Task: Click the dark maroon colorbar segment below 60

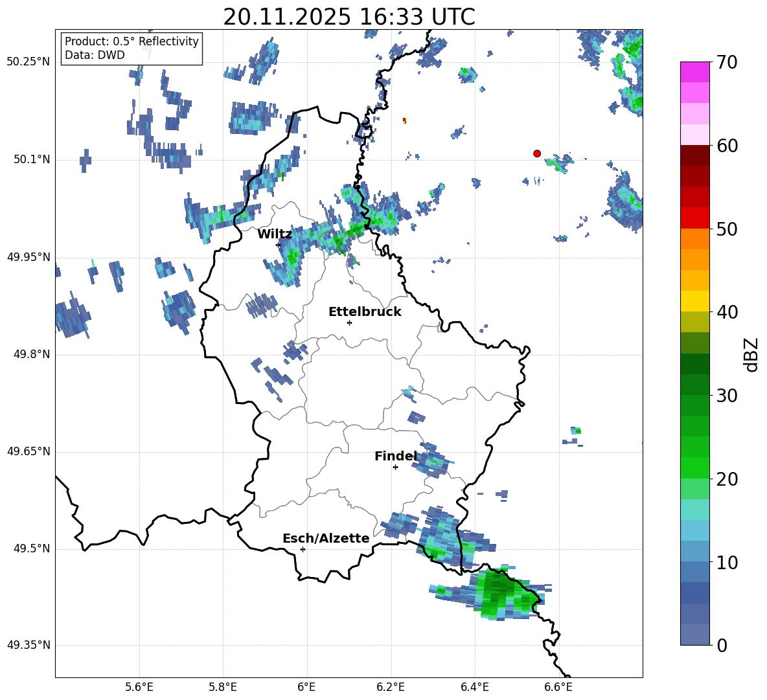Action: [694, 155]
